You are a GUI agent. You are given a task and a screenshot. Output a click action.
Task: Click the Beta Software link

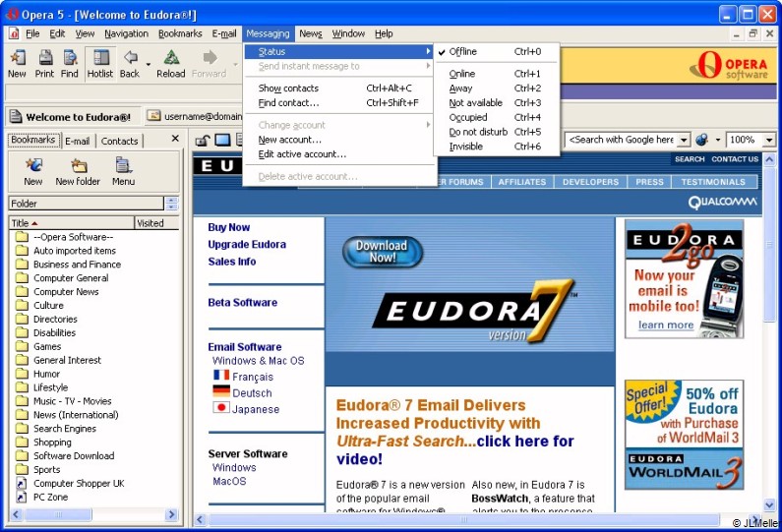(242, 303)
